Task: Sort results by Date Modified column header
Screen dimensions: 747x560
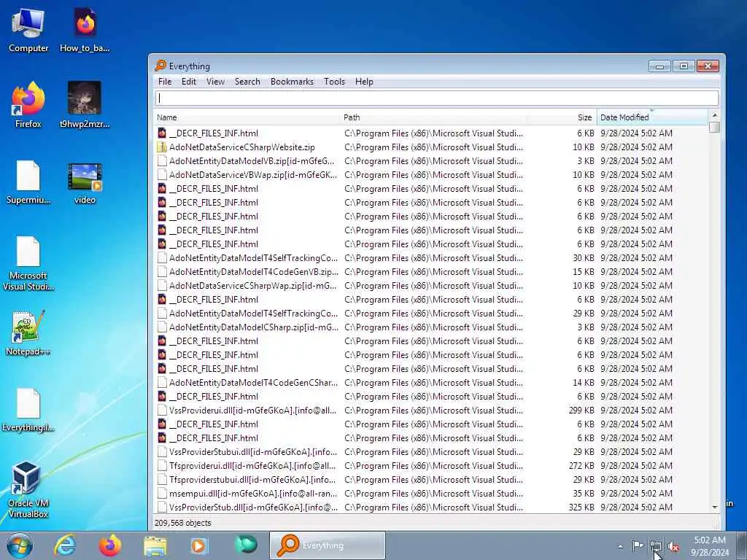Action: coord(652,117)
